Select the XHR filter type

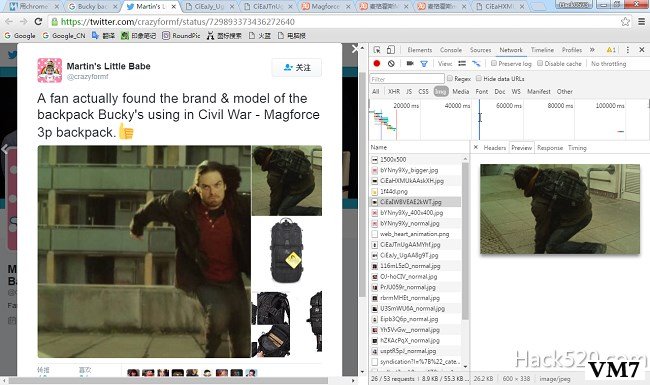click(x=394, y=91)
